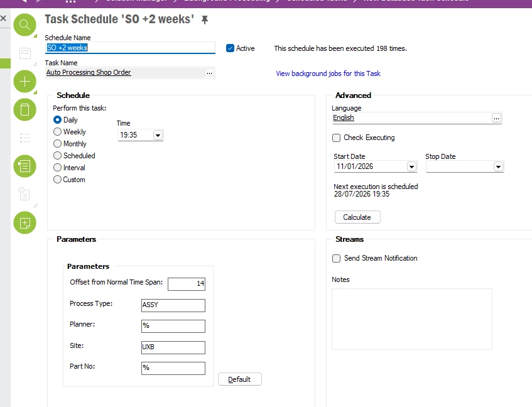Click the Calculate button
The image size is (532, 407).
click(x=357, y=217)
